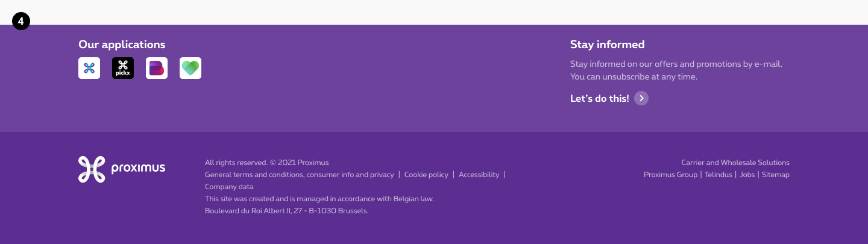This screenshot has height=244, width=868.
Task: Open the Proximus Group link
Action: (x=670, y=175)
